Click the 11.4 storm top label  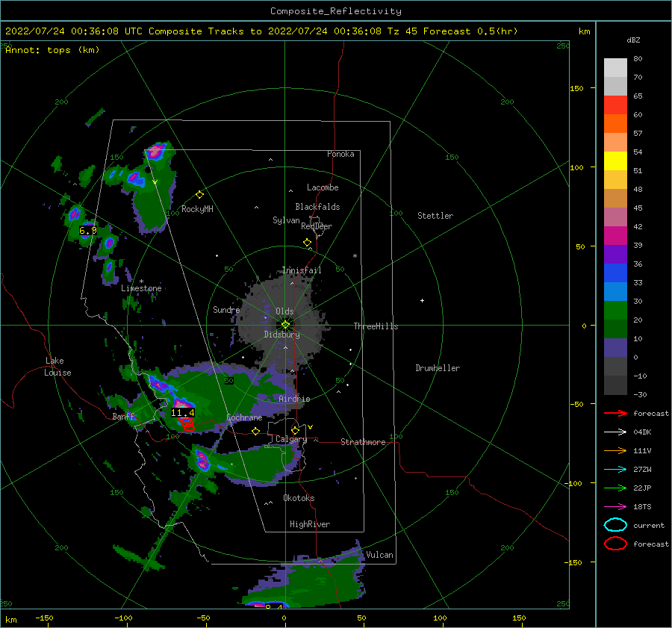tap(183, 412)
